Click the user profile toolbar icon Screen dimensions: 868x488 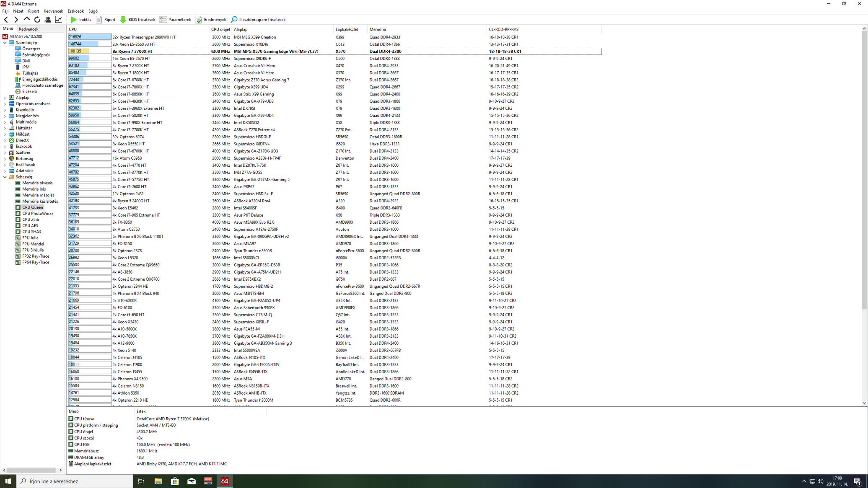48,20
